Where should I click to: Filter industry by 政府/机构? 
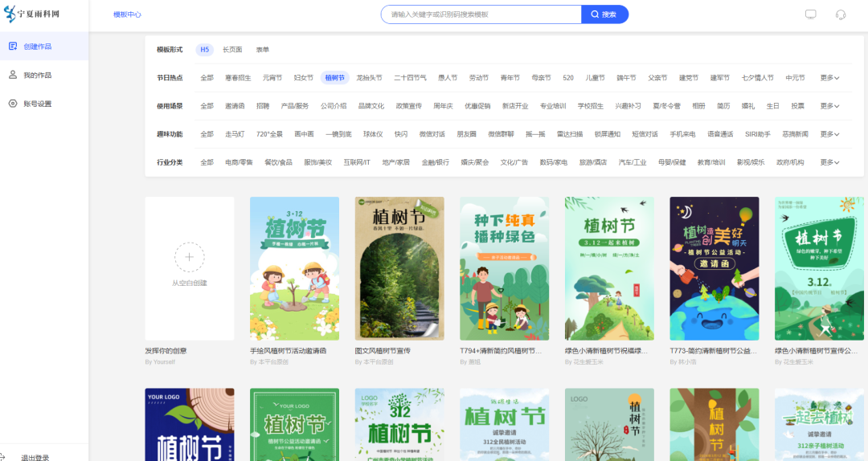791,163
